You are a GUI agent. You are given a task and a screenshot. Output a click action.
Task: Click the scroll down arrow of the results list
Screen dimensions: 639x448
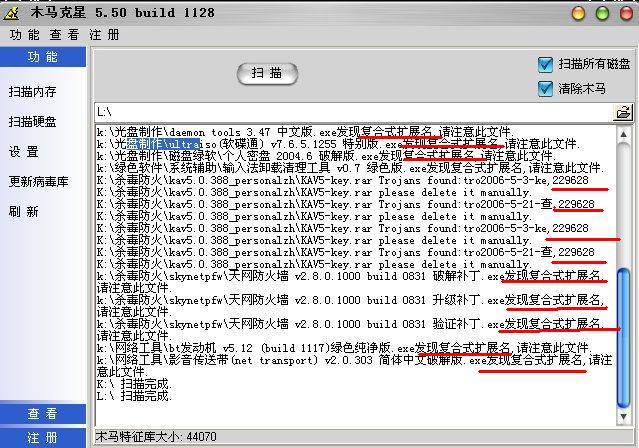(x=624, y=417)
